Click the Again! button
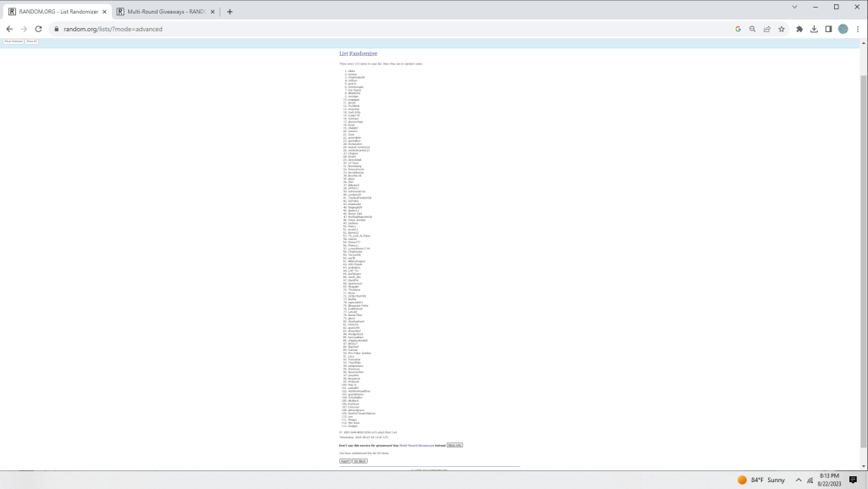 pyautogui.click(x=345, y=461)
